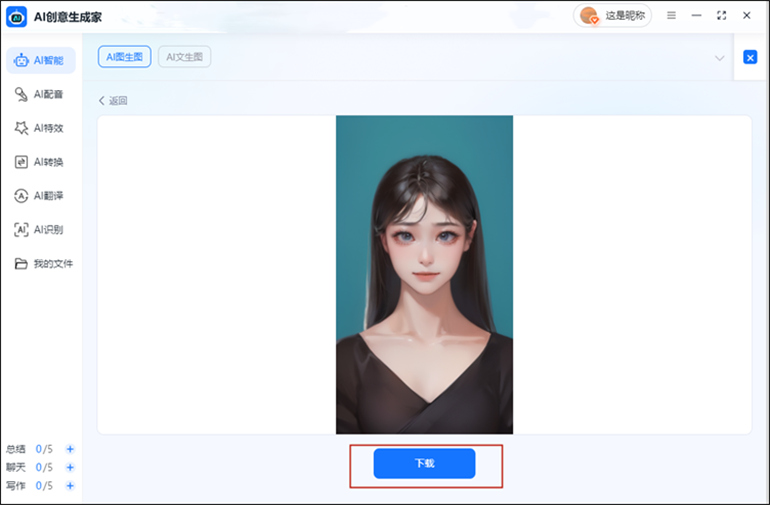Minimize the application window
This screenshot has width=770, height=505.
click(x=696, y=16)
